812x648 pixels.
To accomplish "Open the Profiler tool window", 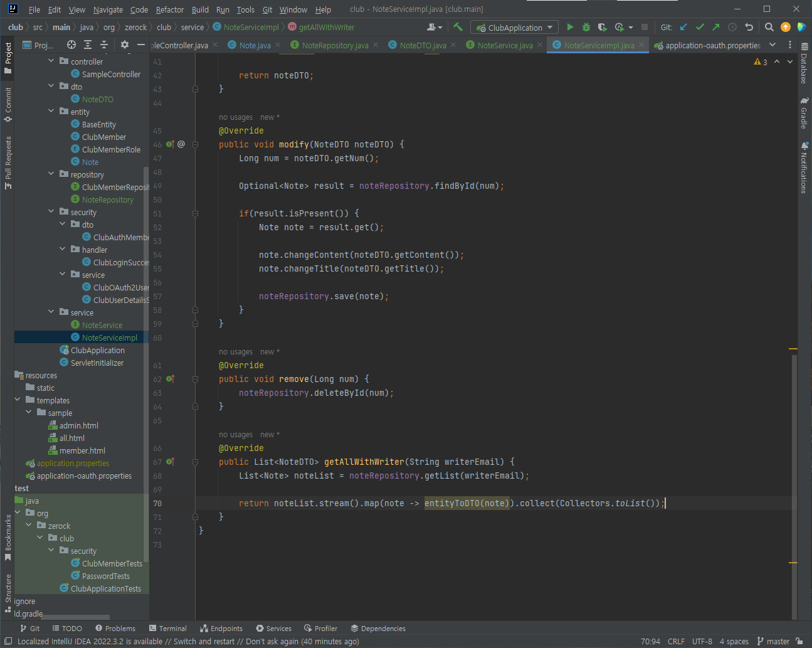I will 320,628.
